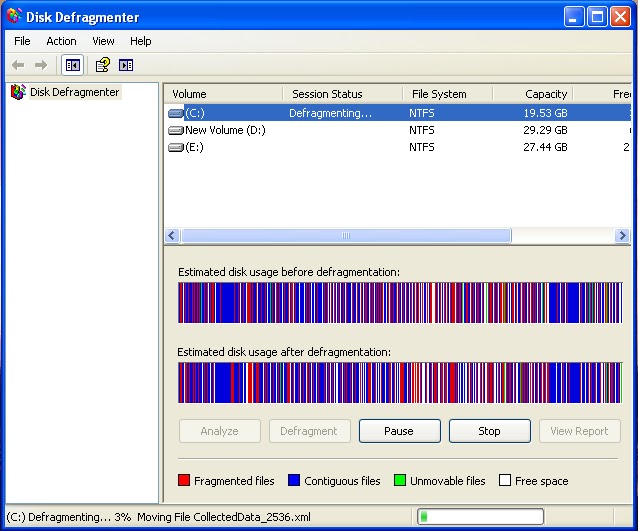This screenshot has height=531, width=638.
Task: Click the disabled Defragment button
Action: point(310,431)
